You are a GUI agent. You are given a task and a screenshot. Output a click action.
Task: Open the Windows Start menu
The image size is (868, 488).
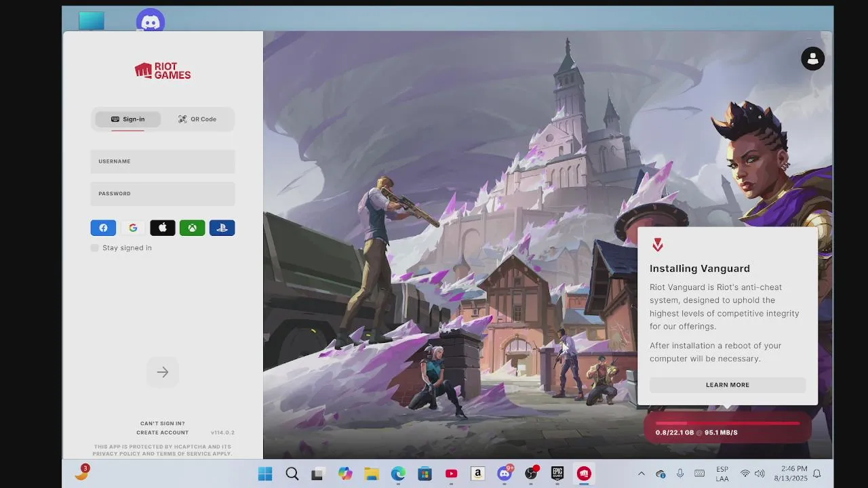265,474
